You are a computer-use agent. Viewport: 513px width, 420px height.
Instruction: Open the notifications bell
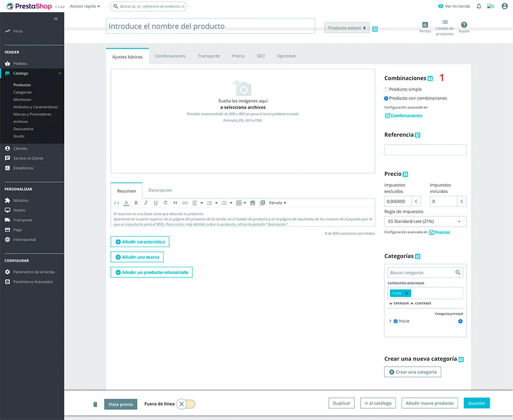coord(479,6)
